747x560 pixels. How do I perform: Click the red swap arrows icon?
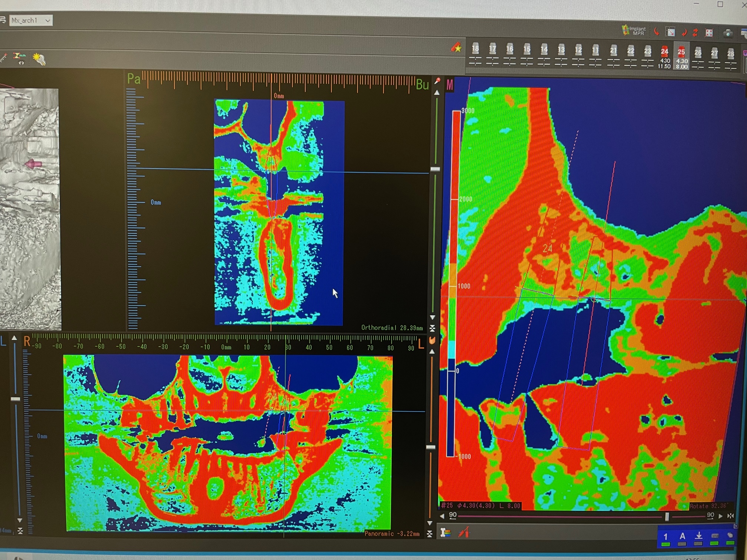tap(695, 33)
